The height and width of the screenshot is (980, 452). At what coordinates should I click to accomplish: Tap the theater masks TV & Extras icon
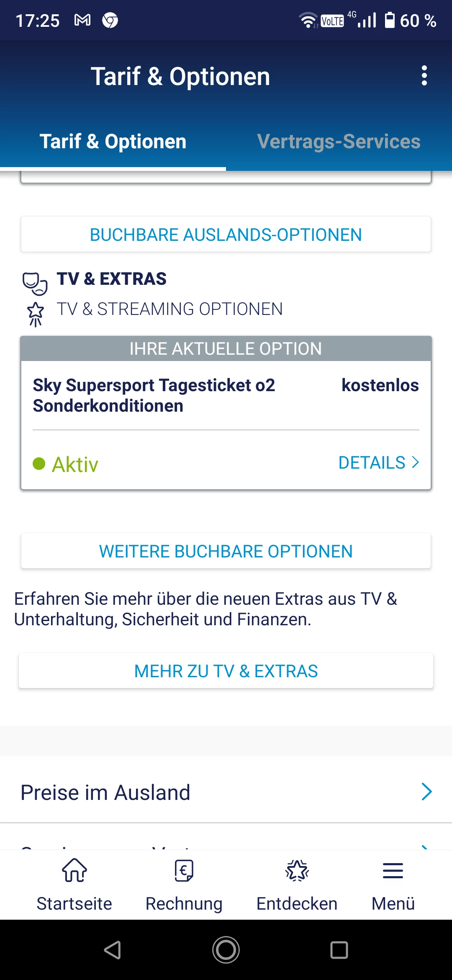point(35,283)
